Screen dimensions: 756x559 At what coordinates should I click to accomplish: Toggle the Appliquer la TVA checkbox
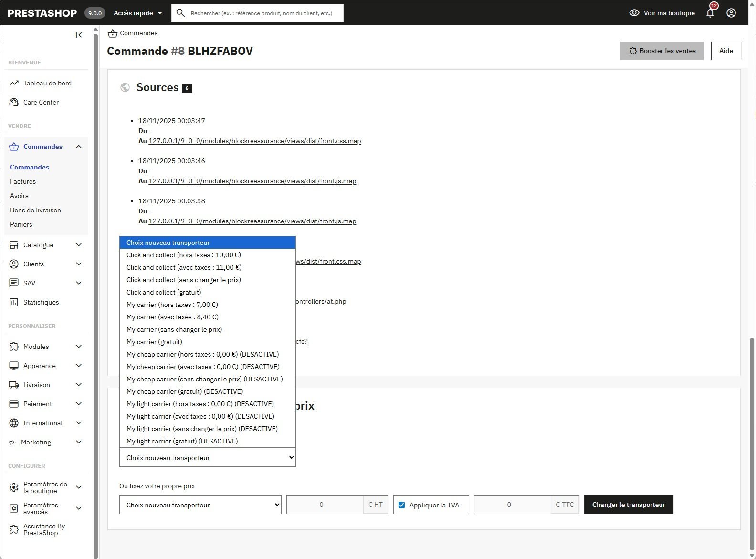(x=402, y=505)
